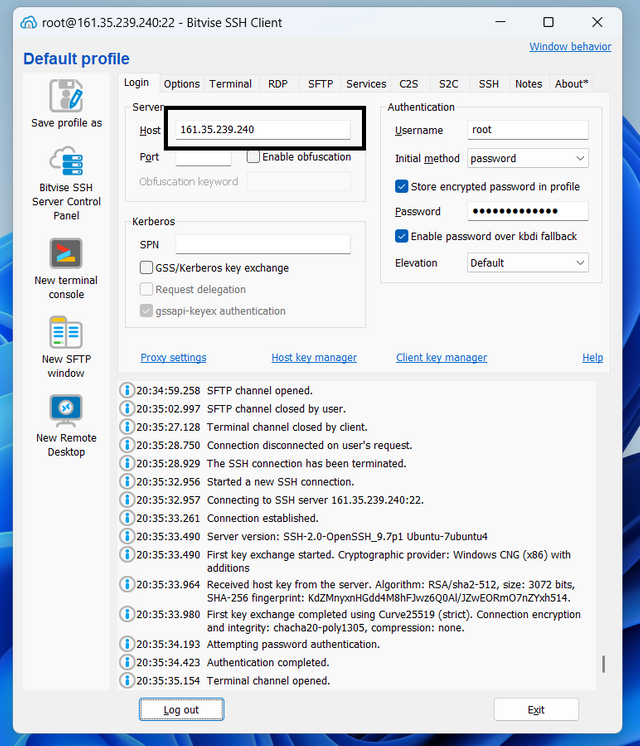Click info icon beside 'Attempting password authentication'
The image size is (640, 746).
coord(127,644)
